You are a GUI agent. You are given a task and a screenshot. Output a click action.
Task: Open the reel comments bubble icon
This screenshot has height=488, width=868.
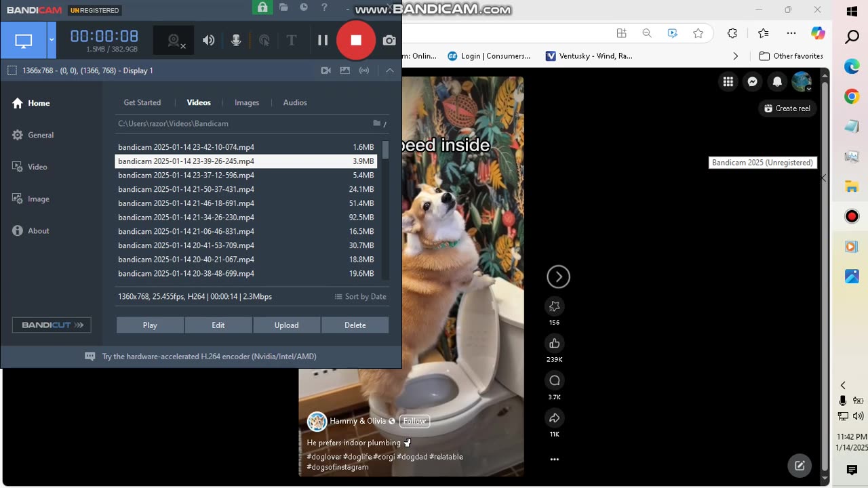pyautogui.click(x=555, y=380)
